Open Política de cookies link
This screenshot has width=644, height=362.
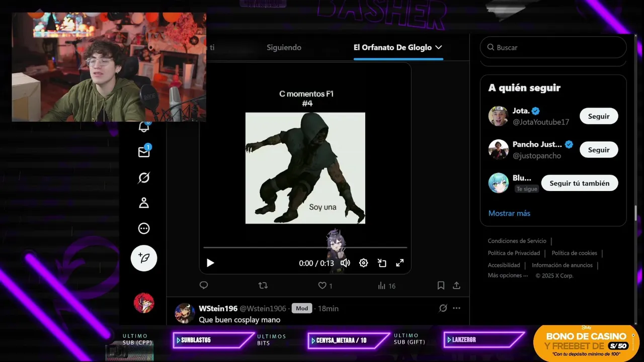point(574,253)
